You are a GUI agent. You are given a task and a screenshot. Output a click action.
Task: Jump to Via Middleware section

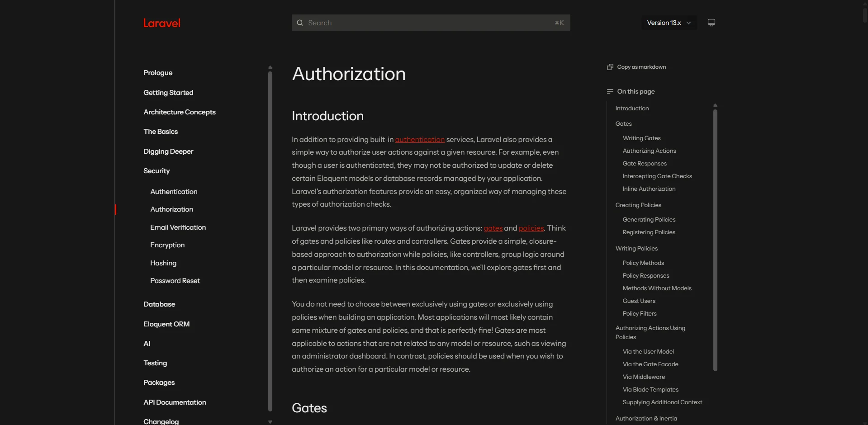click(x=644, y=377)
